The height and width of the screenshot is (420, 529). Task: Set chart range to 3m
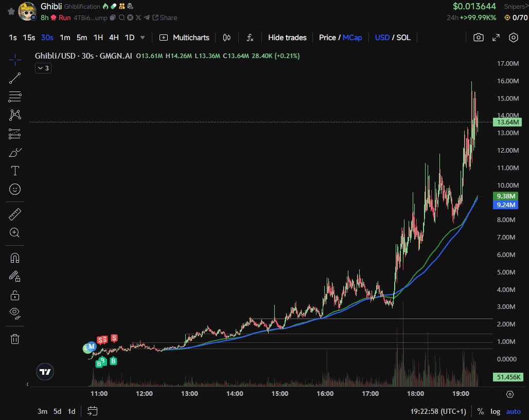click(42, 411)
